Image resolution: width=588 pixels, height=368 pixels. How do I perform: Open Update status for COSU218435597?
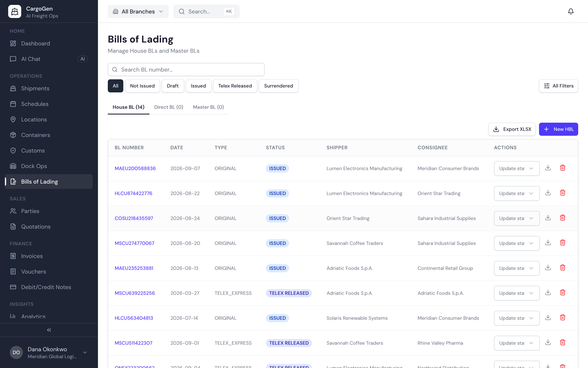click(x=517, y=218)
